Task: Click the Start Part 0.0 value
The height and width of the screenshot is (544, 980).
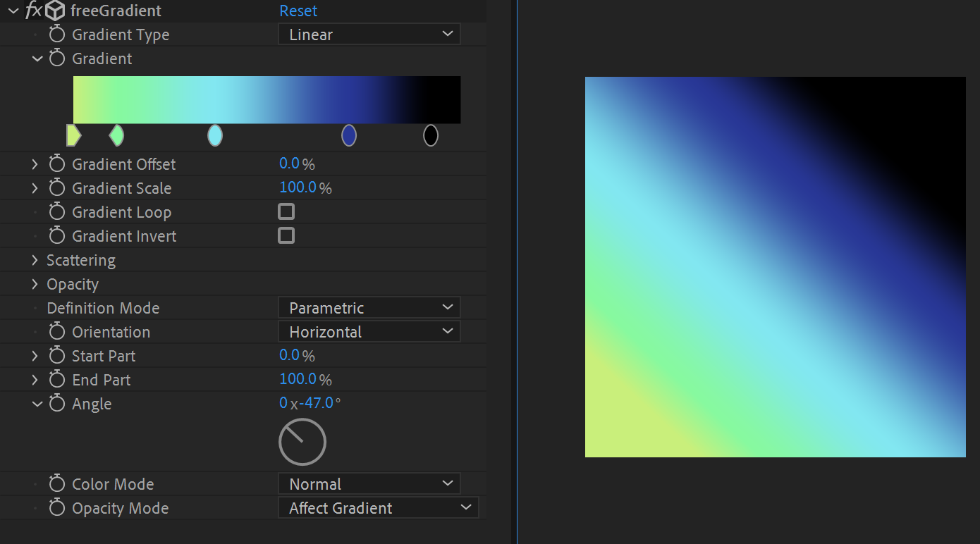Action: pos(290,356)
